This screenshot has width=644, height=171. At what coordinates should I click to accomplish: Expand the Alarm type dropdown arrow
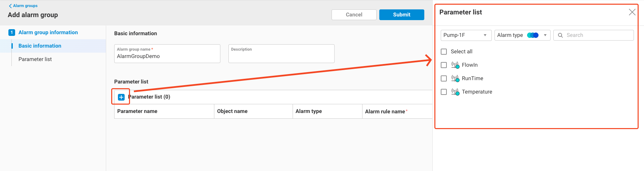[545, 35]
